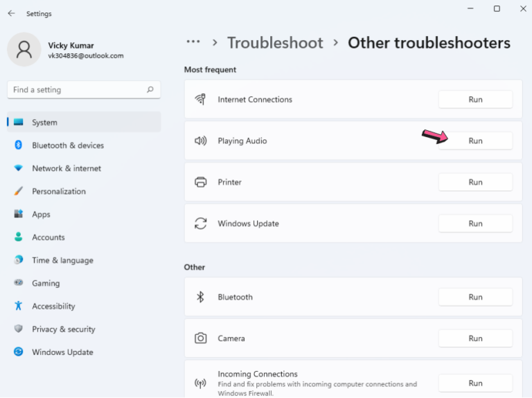This screenshot has width=532, height=398.
Task: Click the Gaming controller icon
Action: 19,283
